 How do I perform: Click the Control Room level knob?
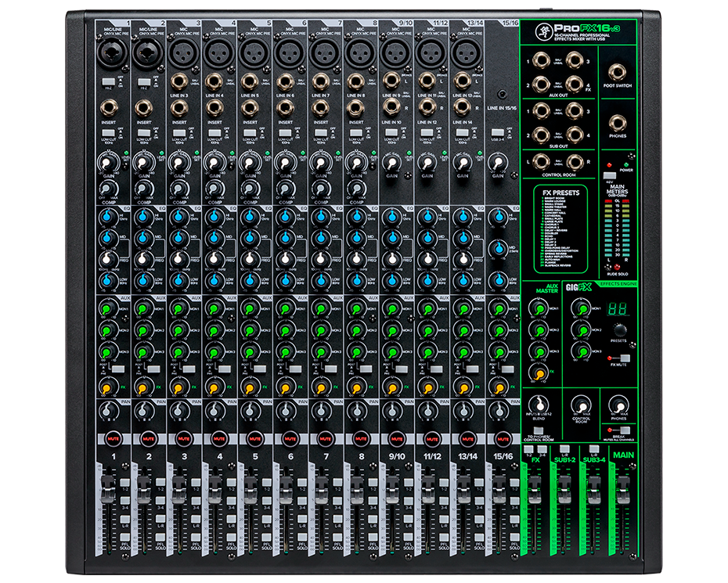click(581, 405)
